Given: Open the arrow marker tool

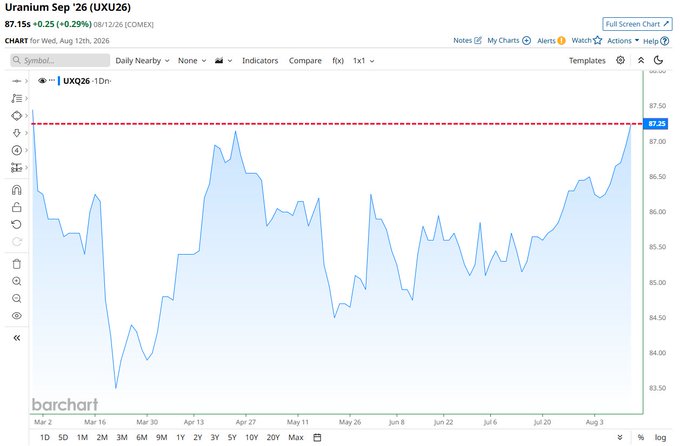Looking at the screenshot, I should click(16, 133).
